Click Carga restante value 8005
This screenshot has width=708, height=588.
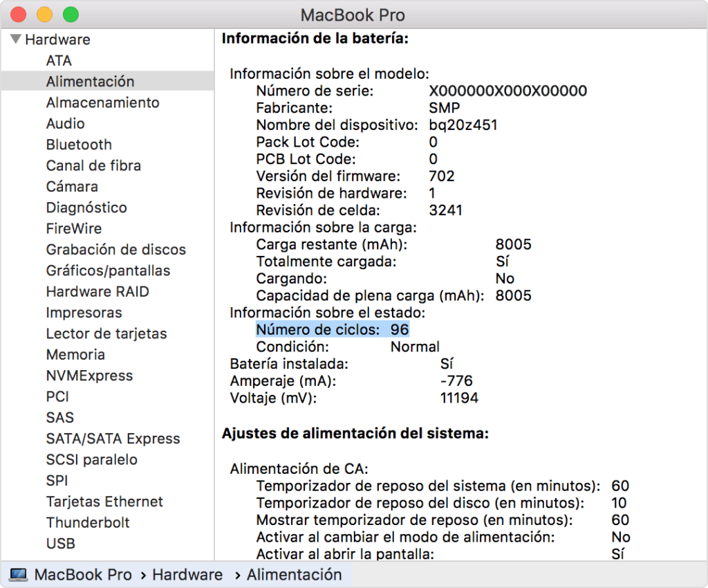(x=514, y=244)
